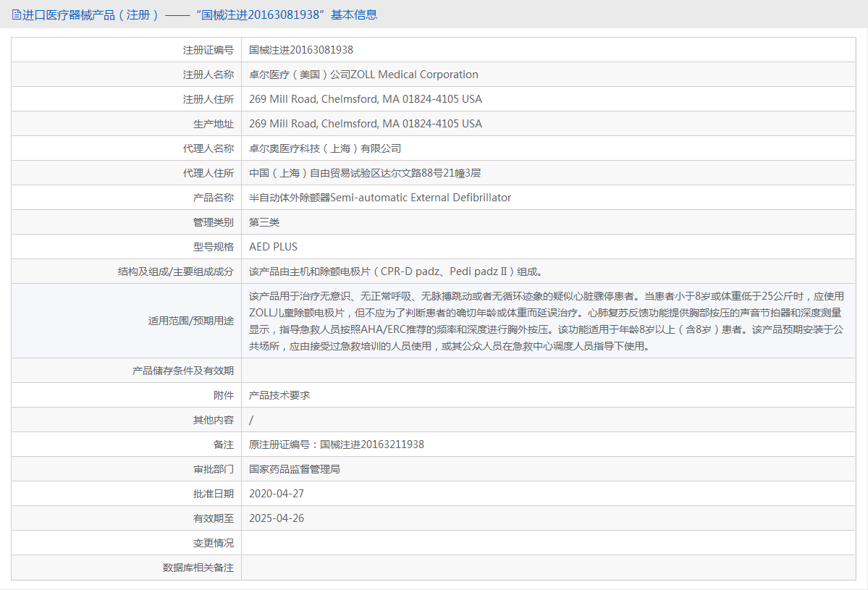Image resolution: width=868 pixels, height=590 pixels.
Task: Click the 注册人名称 label cell
Action: 126,75
